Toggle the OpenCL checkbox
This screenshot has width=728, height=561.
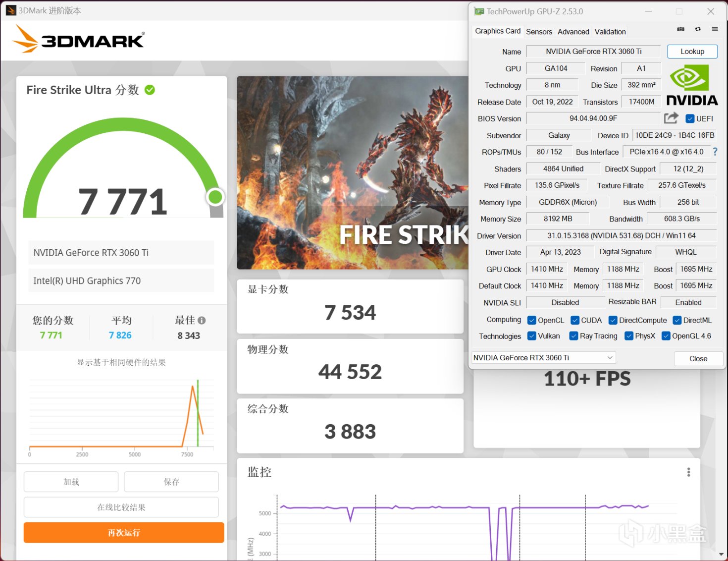[x=532, y=320]
